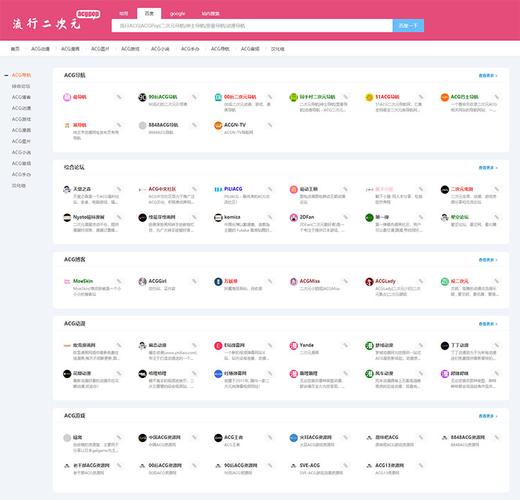Open the PIUACG site icon

pos(218,189)
